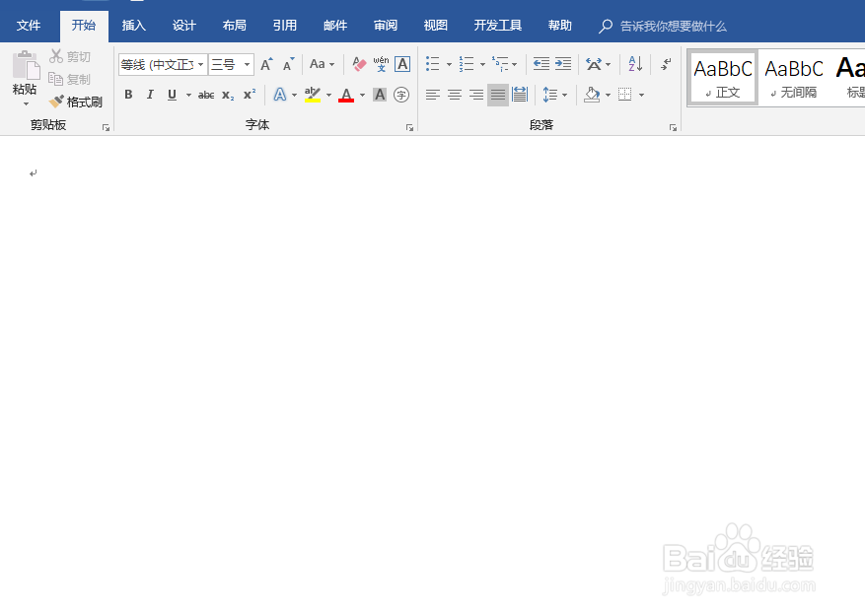Viewport: 865px width, 616px height.
Task: Apply character border icon
Action: click(x=402, y=64)
